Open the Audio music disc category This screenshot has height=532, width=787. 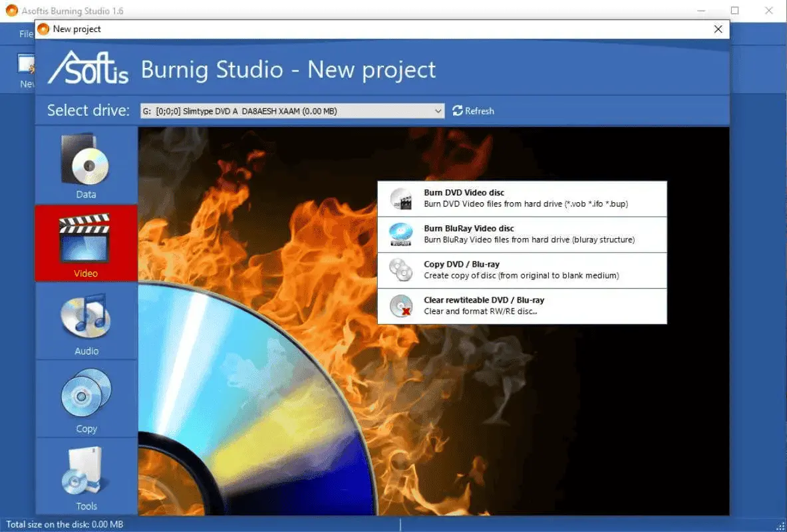pos(86,321)
